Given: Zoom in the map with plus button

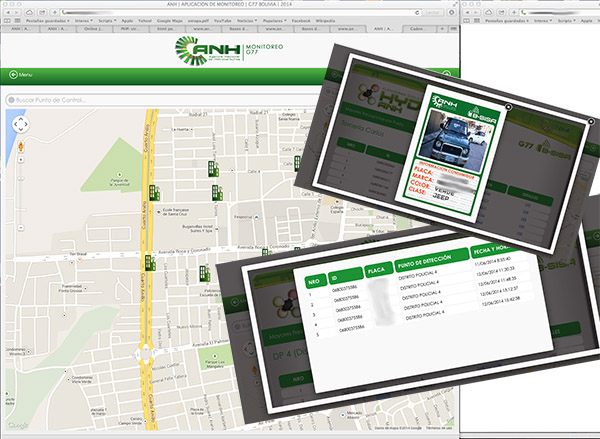Looking at the screenshot, I should [21, 160].
